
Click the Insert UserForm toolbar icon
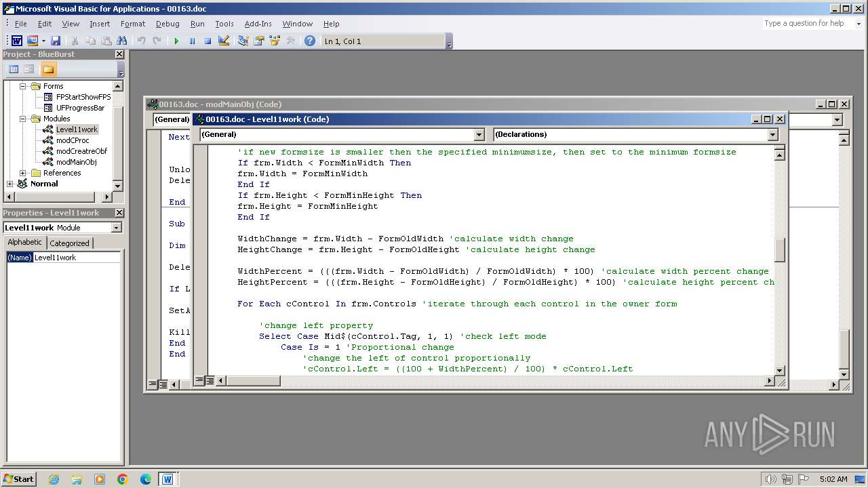coord(32,41)
